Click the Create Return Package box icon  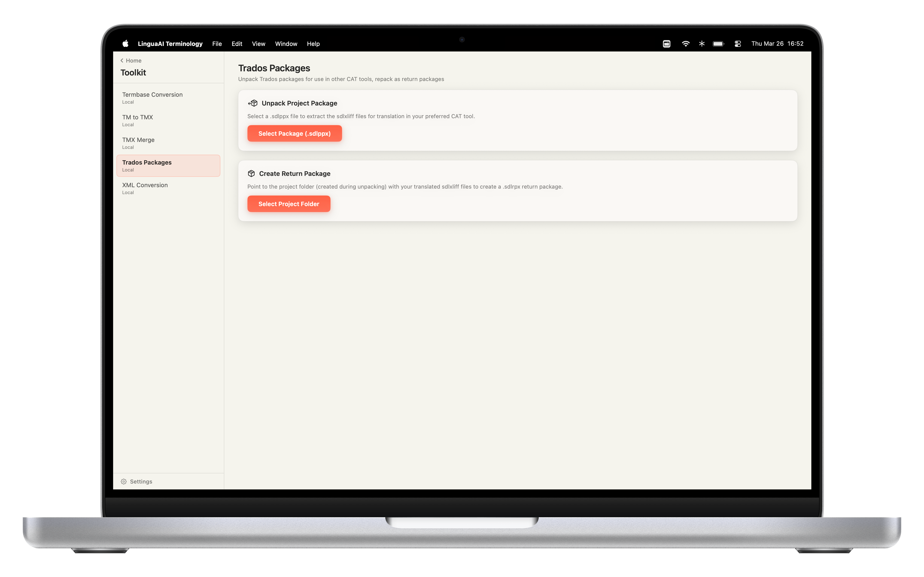click(x=251, y=174)
